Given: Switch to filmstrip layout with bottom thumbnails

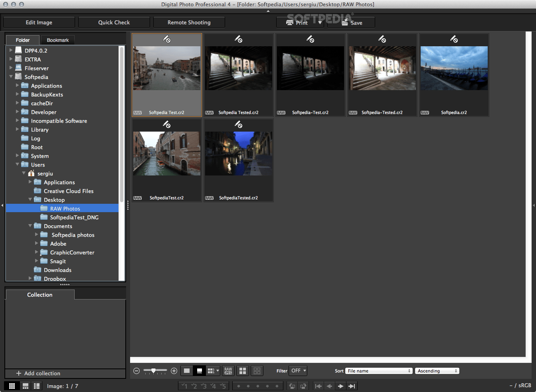Looking at the screenshot, I should click(x=25, y=386).
